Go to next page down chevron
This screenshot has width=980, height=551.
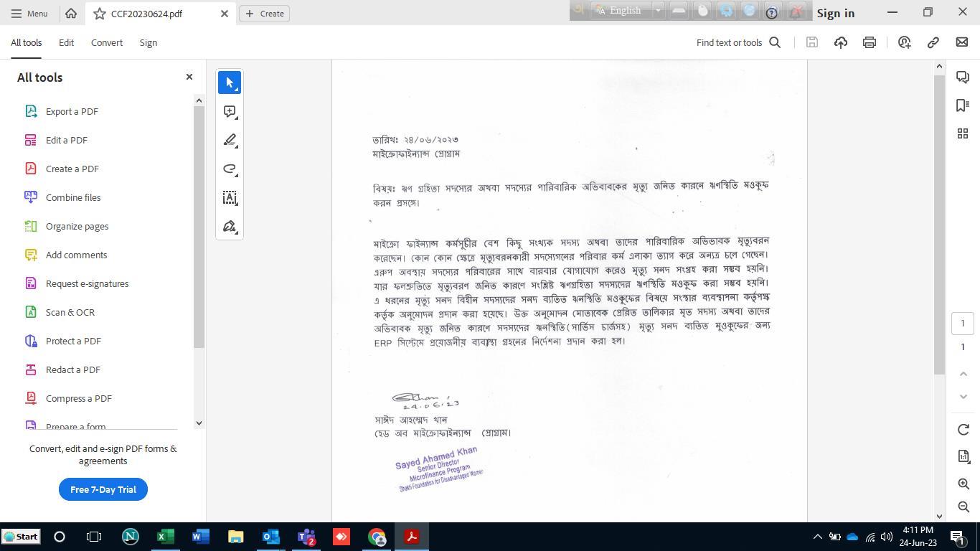pos(963,397)
